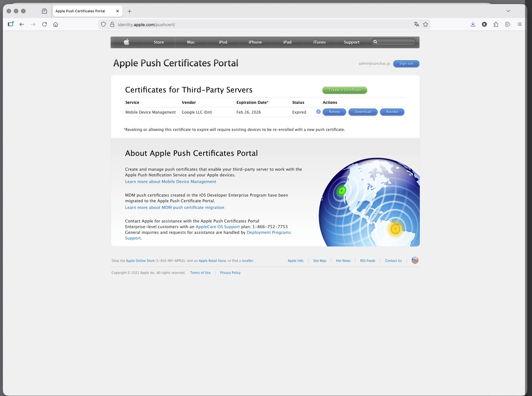The height and width of the screenshot is (396, 532).
Task: Click the US flag region selector
Action: coord(415,260)
